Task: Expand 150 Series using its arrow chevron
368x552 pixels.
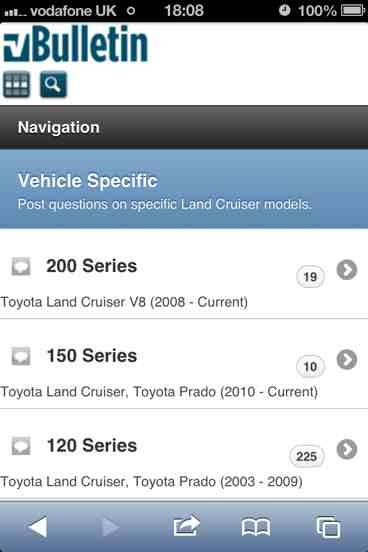Action: [347, 359]
